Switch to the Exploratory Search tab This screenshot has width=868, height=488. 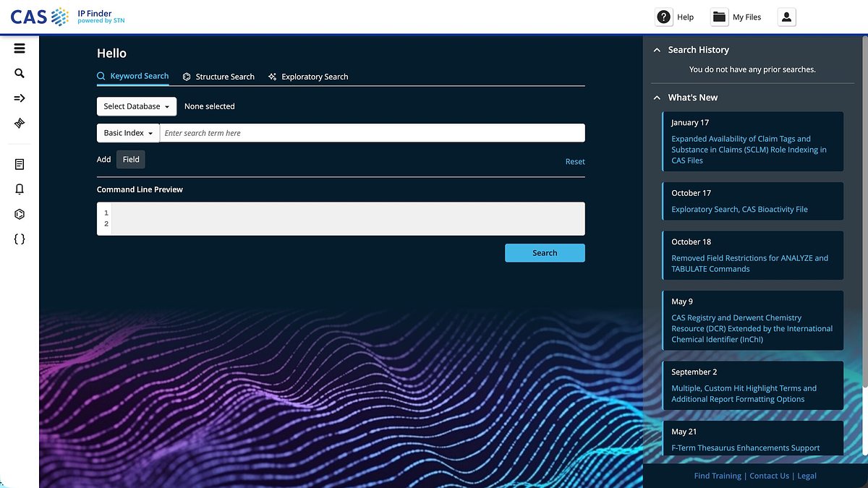pos(308,76)
